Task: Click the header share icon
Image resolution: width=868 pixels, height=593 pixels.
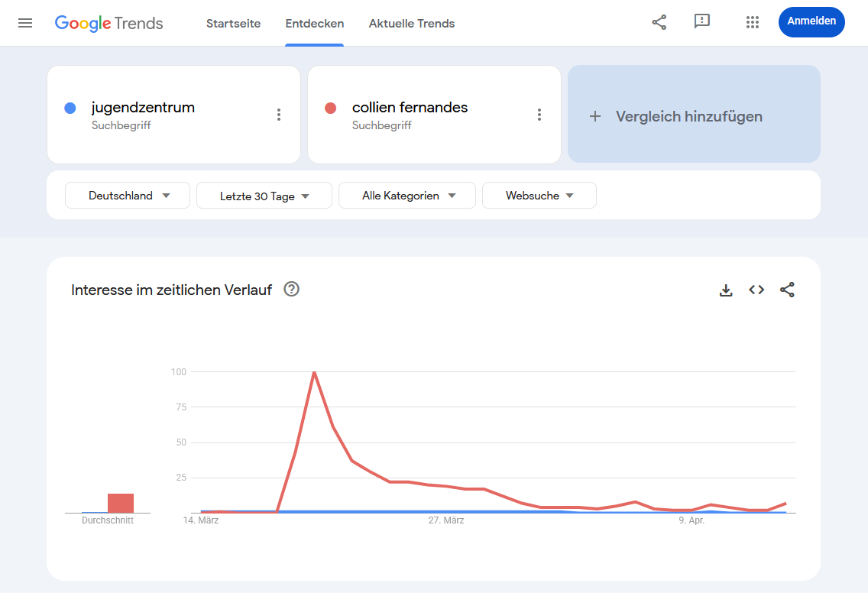Action: pos(659,22)
